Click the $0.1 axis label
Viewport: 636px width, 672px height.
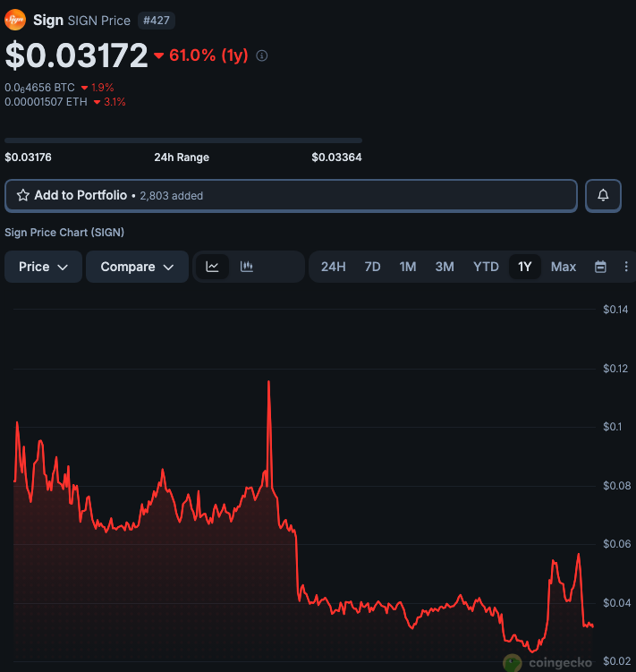[613, 427]
